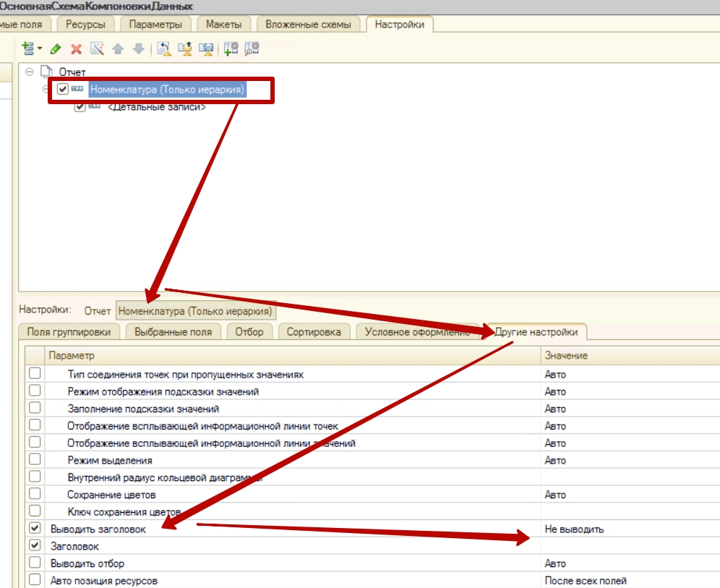The image size is (720, 588).
Task: Click the add custom settings gear icon
Action: (231, 49)
